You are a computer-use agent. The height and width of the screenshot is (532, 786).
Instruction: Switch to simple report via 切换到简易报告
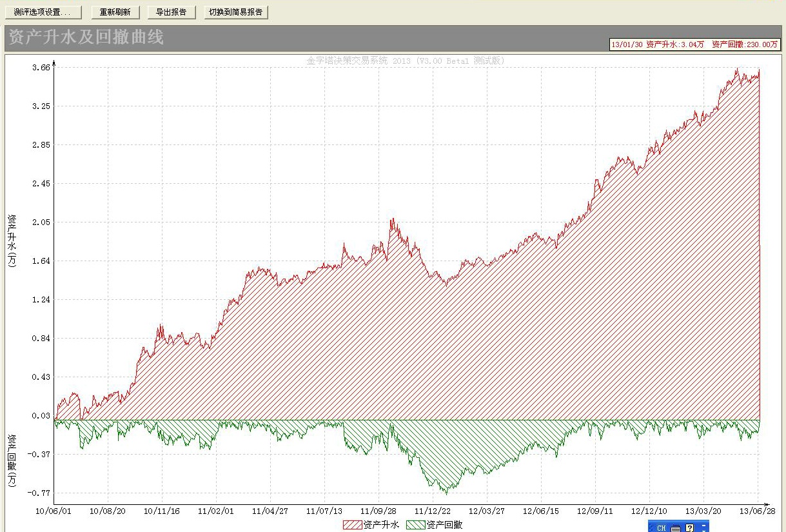click(x=235, y=12)
